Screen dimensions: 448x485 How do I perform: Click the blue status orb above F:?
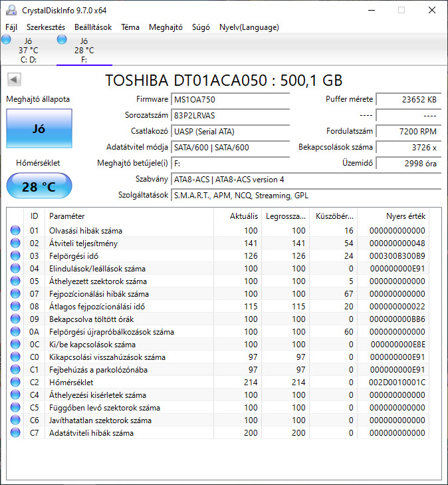pos(62,40)
